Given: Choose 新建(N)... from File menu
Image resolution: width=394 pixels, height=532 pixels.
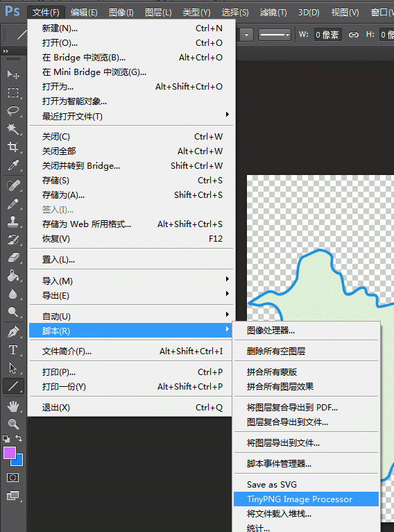Looking at the screenshot, I should point(130,28).
